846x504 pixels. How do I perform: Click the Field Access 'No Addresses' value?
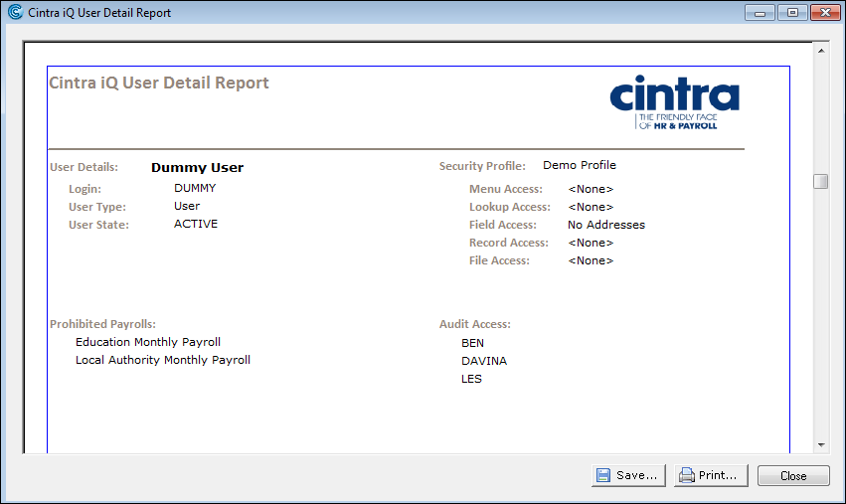click(606, 225)
